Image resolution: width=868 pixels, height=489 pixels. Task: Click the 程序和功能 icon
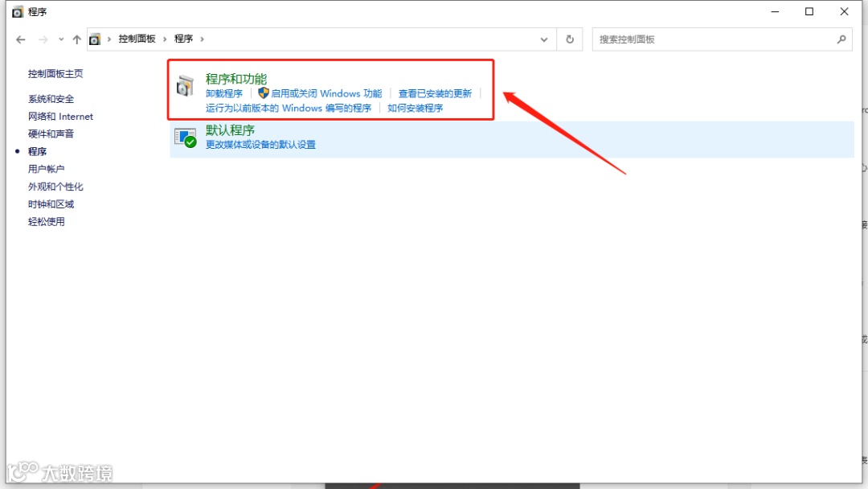186,86
